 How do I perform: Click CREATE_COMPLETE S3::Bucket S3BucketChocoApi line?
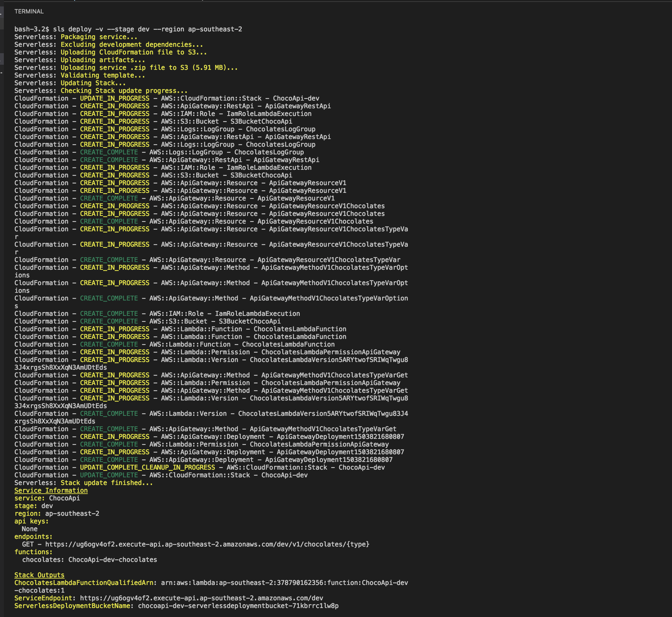point(147,321)
